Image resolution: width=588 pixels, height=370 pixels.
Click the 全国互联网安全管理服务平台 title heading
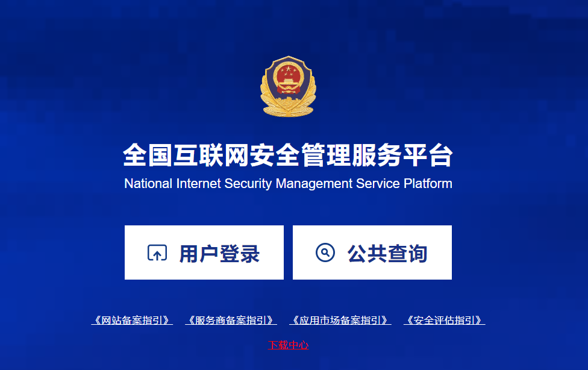(288, 155)
